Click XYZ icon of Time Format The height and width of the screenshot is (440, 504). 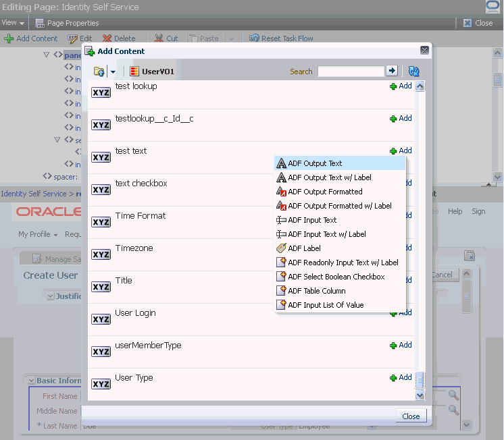pyautogui.click(x=101, y=222)
